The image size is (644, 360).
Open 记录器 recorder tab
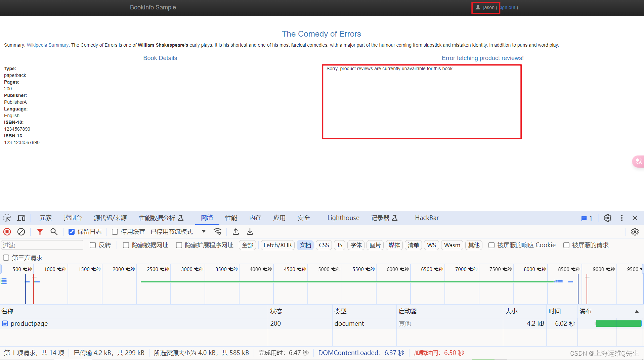pyautogui.click(x=384, y=218)
